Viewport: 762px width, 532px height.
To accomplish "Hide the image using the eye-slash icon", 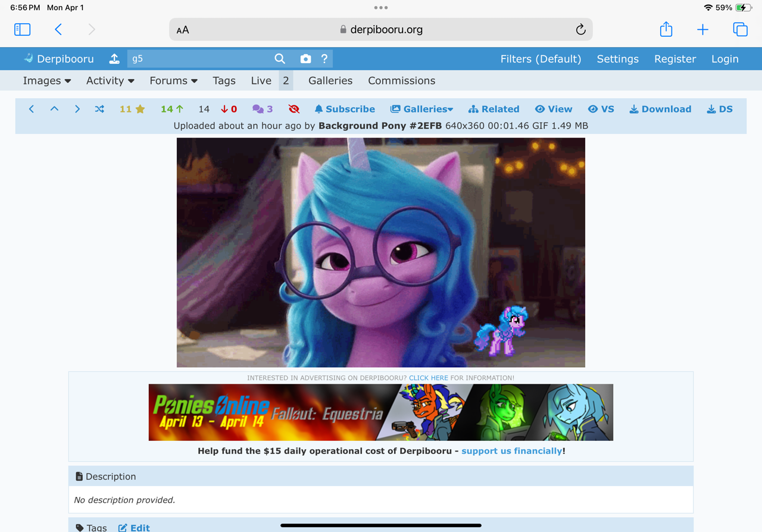I will click(293, 109).
